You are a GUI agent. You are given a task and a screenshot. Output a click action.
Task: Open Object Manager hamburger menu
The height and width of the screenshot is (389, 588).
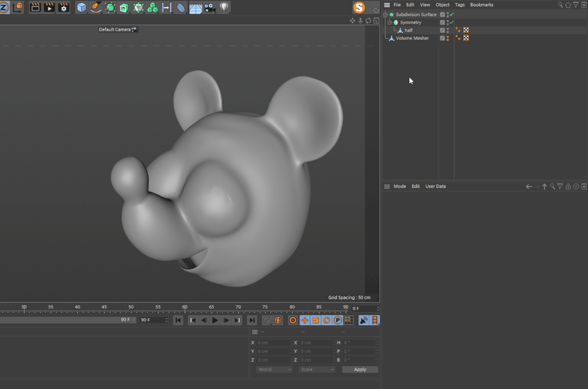[387, 5]
